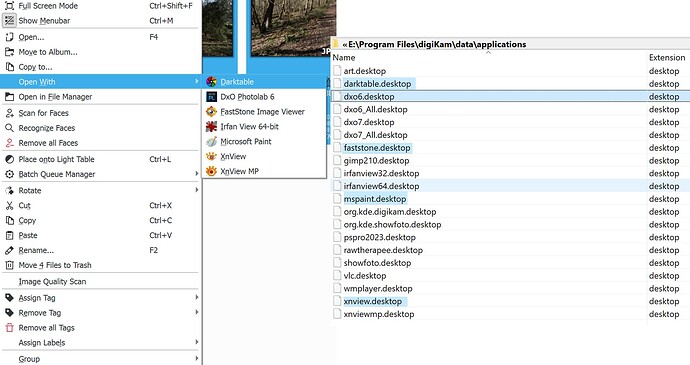Click the Remove all Tags trash icon
Viewport: 690px width, 365px height.
pyautogui.click(x=9, y=328)
